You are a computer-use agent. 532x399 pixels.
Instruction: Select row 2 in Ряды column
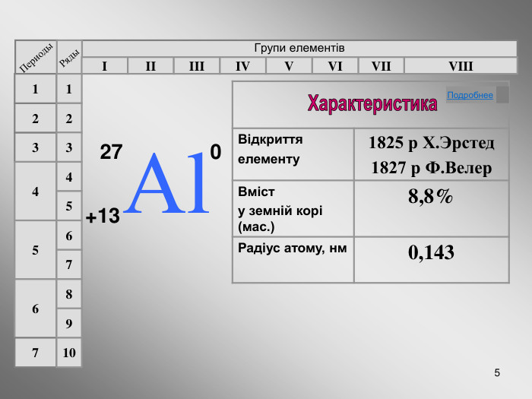pyautogui.click(x=69, y=118)
